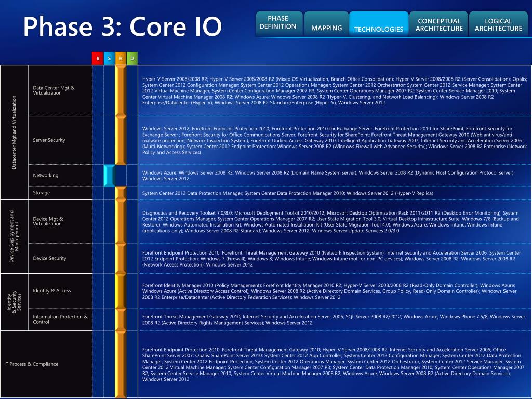This screenshot has width=532, height=399.
Task: Click the Networking technologies text with Windows Azure
Action: (328, 176)
